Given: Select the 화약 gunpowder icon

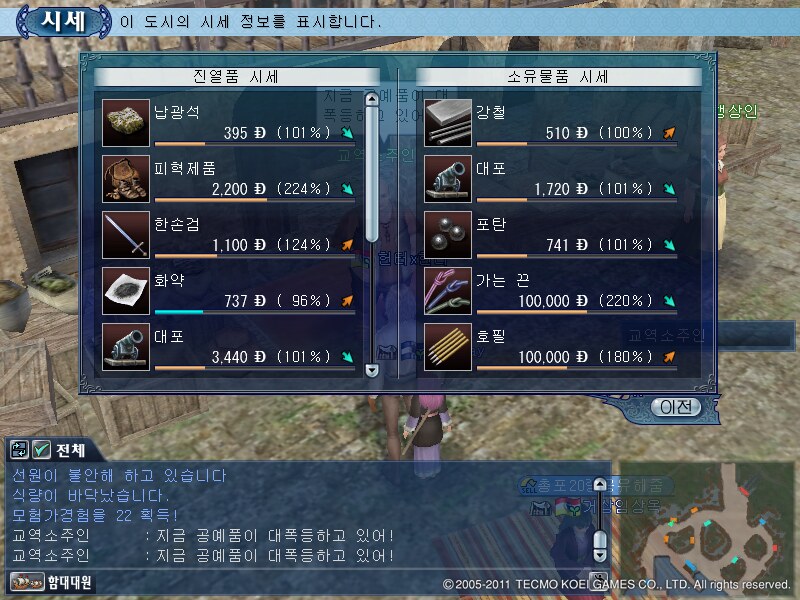Looking at the screenshot, I should coord(126,291).
